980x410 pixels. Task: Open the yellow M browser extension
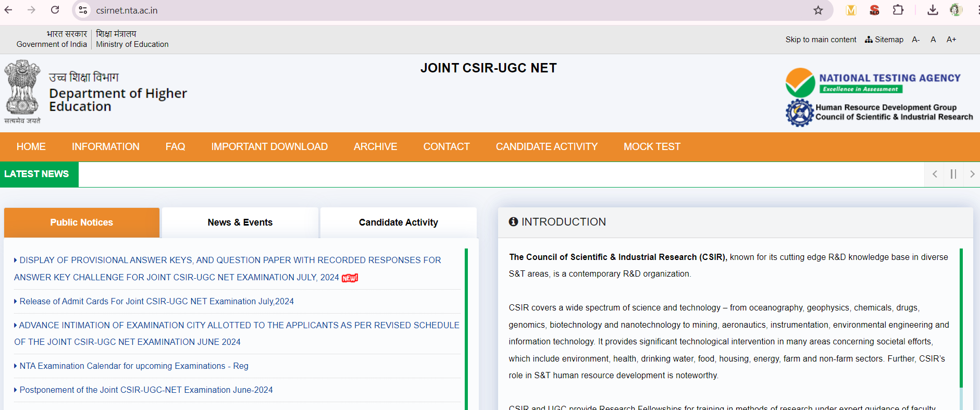[x=851, y=10]
